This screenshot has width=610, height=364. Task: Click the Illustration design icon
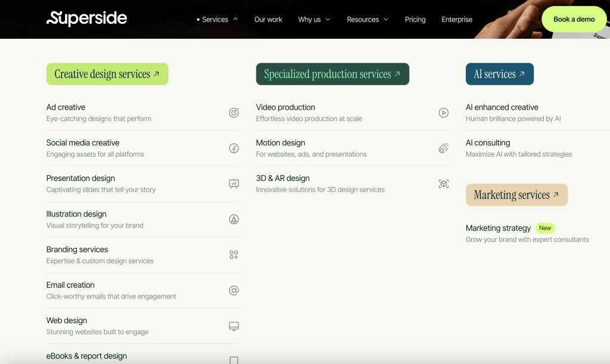[x=234, y=219]
